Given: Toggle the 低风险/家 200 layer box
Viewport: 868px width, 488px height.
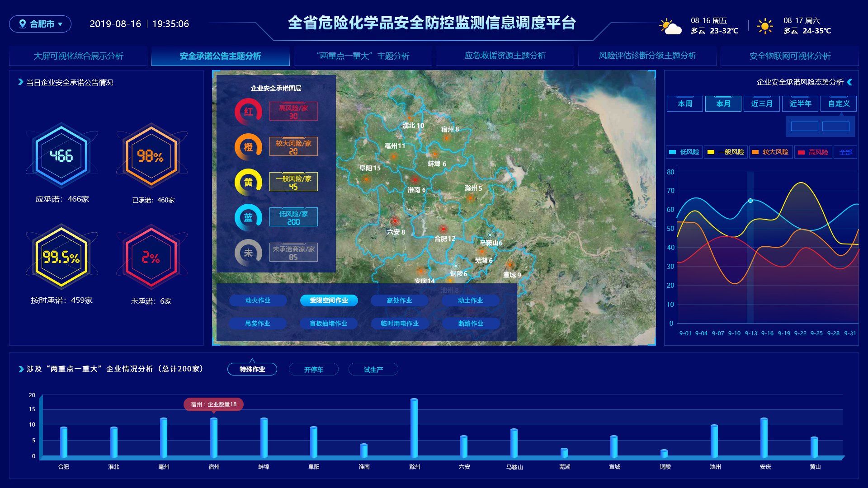Looking at the screenshot, I should (x=293, y=217).
